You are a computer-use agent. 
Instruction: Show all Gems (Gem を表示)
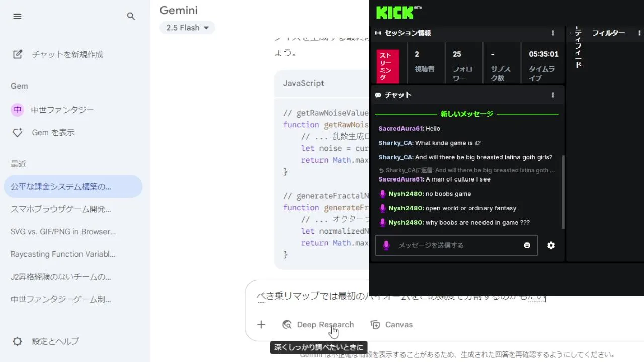pyautogui.click(x=53, y=133)
